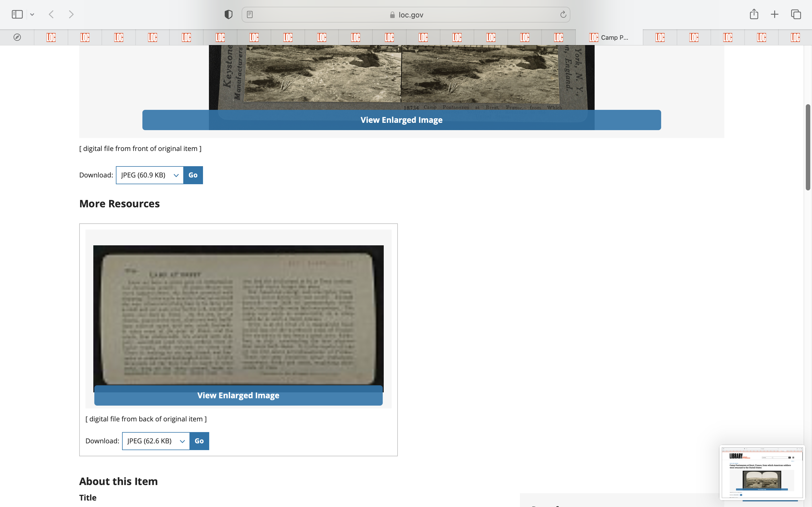The height and width of the screenshot is (507, 812).
Task: Open the tab overview icon
Action: pos(796,14)
